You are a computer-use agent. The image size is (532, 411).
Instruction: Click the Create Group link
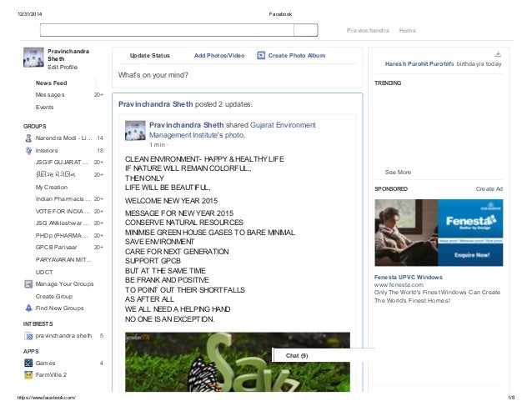(54, 297)
